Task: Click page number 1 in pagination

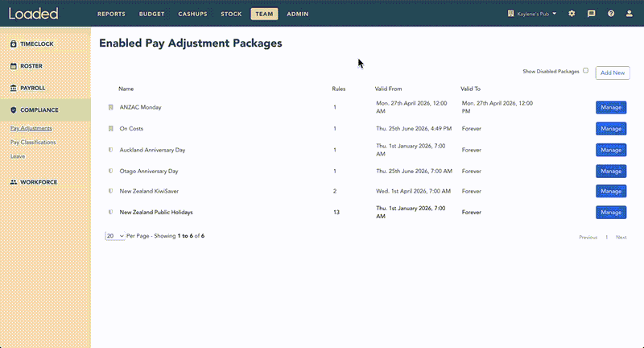Action: [607, 237]
